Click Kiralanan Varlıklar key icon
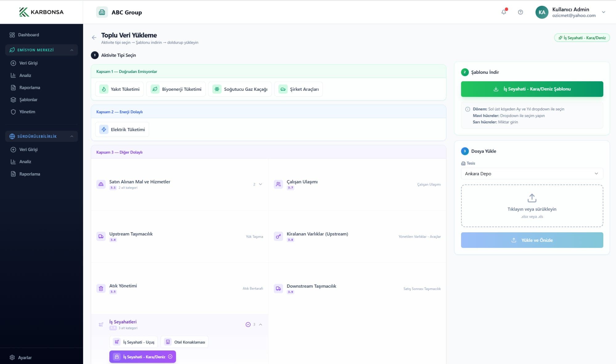Viewport: 616px width, 364px height. coord(278,236)
